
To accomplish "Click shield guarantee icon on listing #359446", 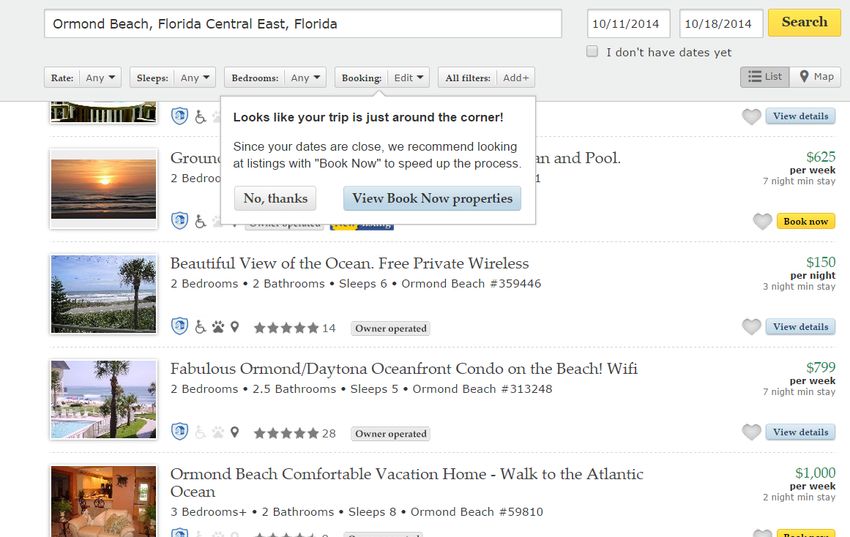I will (179, 326).
